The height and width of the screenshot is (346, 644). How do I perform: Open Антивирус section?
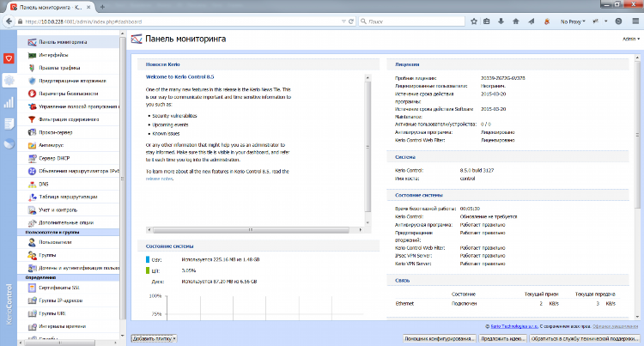51,145
